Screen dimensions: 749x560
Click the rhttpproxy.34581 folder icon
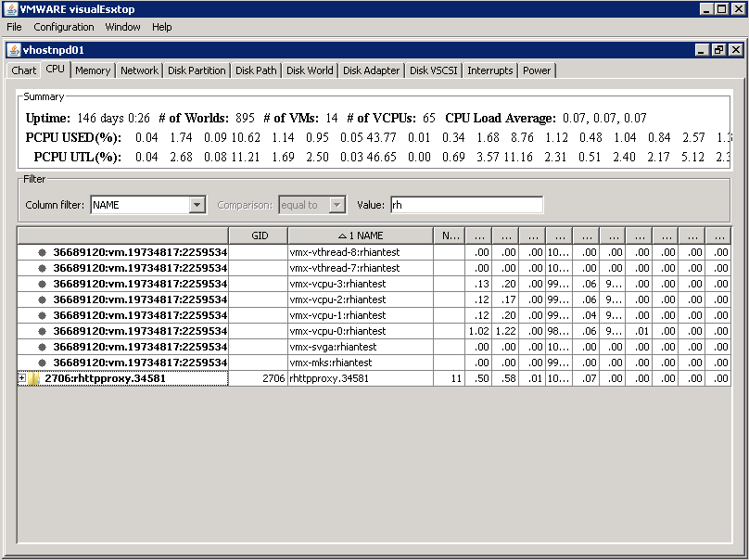pyautogui.click(x=33, y=378)
